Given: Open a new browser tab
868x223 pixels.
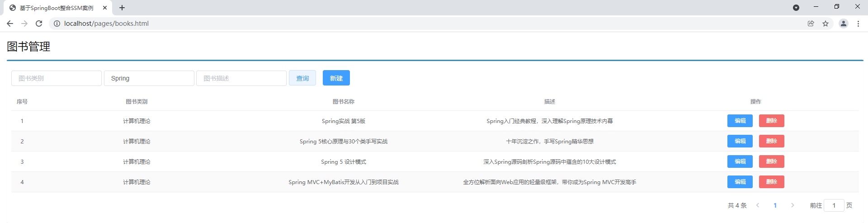Looking at the screenshot, I should pos(122,8).
